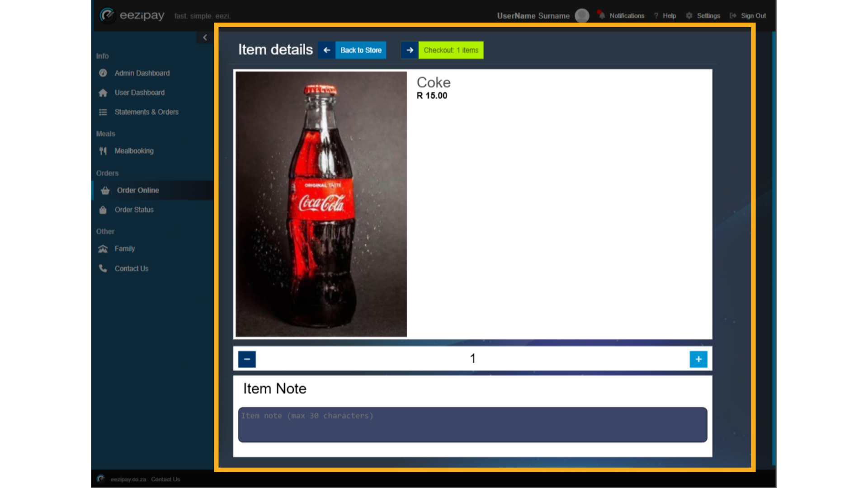868x488 pixels.
Task: Go to Mealbooking
Action: (134, 151)
